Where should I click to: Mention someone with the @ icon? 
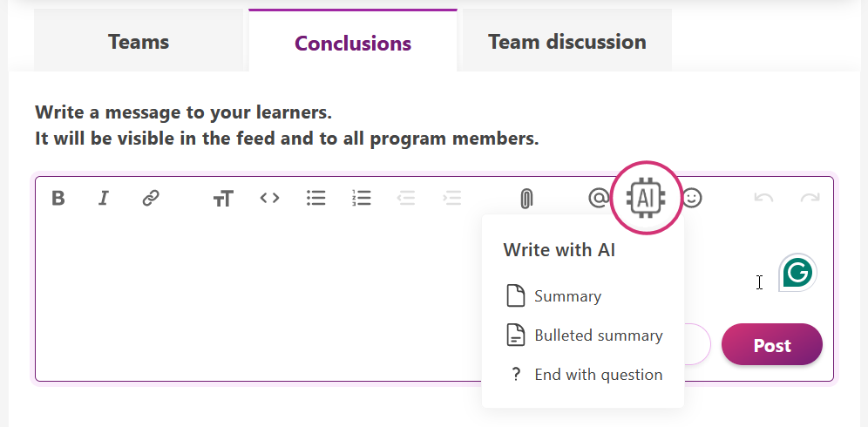pos(598,199)
